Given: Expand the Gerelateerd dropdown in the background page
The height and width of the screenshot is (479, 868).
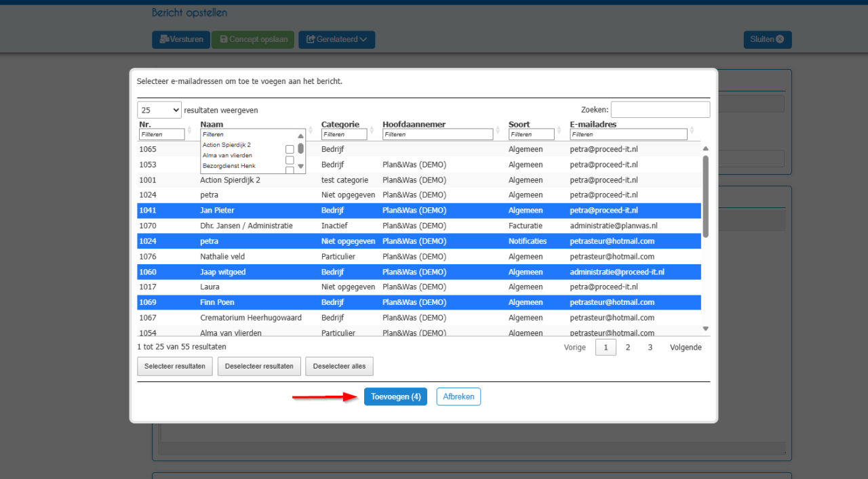Looking at the screenshot, I should (336, 39).
